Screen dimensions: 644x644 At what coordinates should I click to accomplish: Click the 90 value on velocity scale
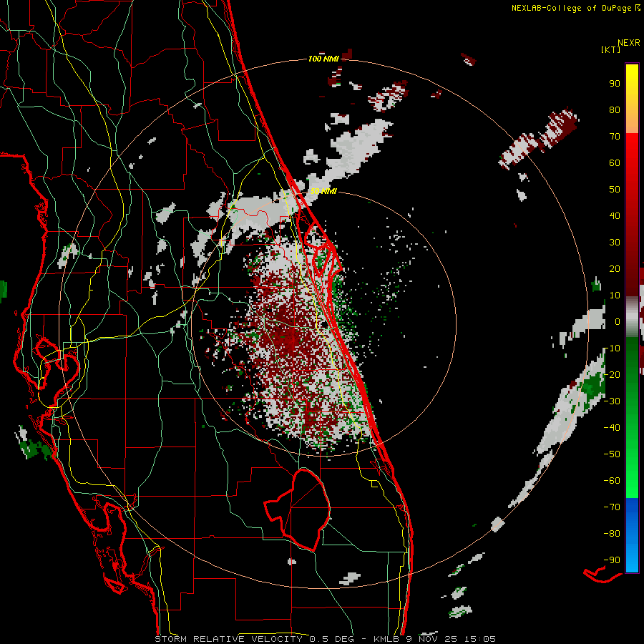point(615,84)
